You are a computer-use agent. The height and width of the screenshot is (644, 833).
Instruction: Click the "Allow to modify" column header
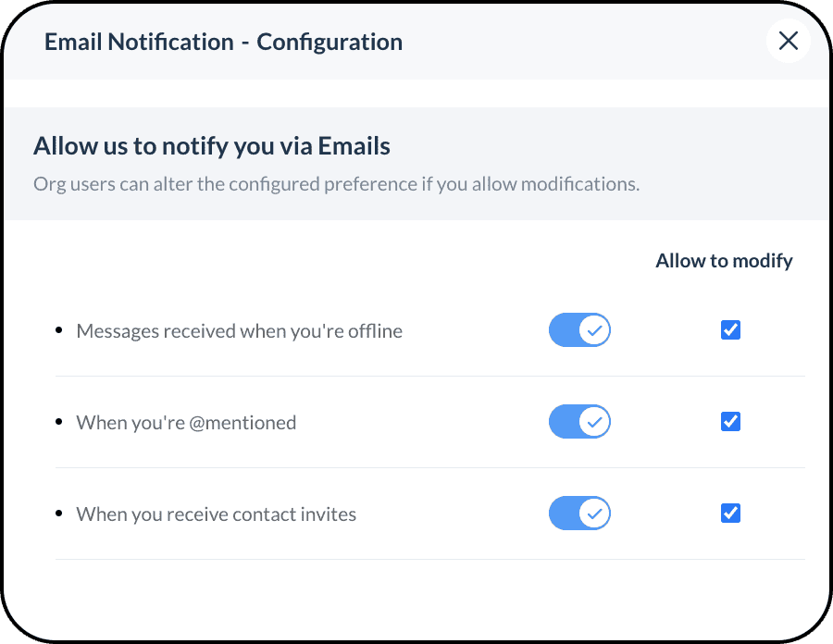724,261
